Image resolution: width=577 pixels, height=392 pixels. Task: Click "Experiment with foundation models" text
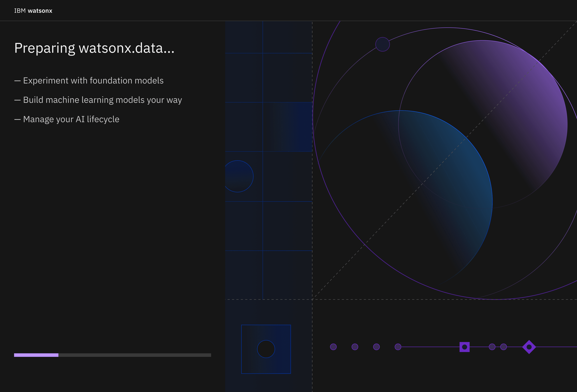tap(93, 81)
